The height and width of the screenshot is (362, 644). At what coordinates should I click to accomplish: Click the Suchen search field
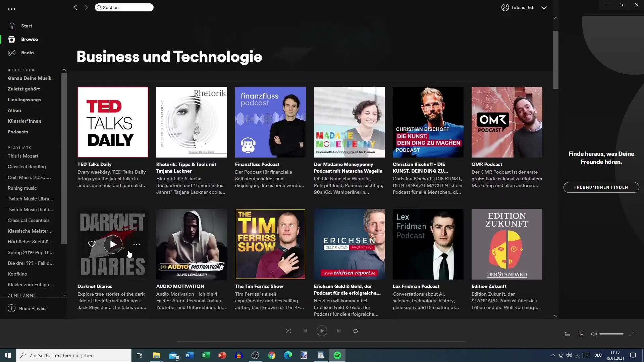[x=124, y=7]
